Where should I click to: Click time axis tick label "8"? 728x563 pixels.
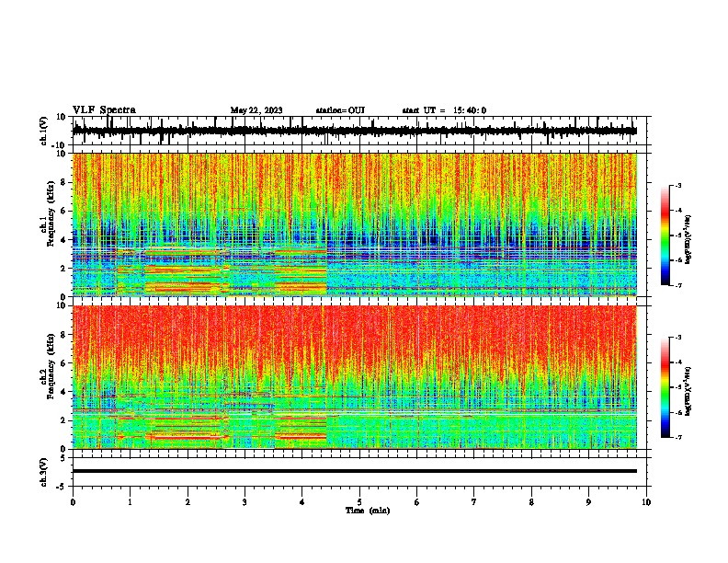click(x=531, y=502)
